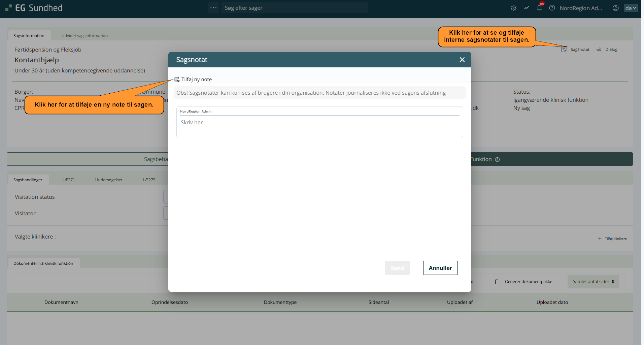The height and width of the screenshot is (345, 644).
Task: Click the Skriv her note text field
Action: (x=319, y=126)
